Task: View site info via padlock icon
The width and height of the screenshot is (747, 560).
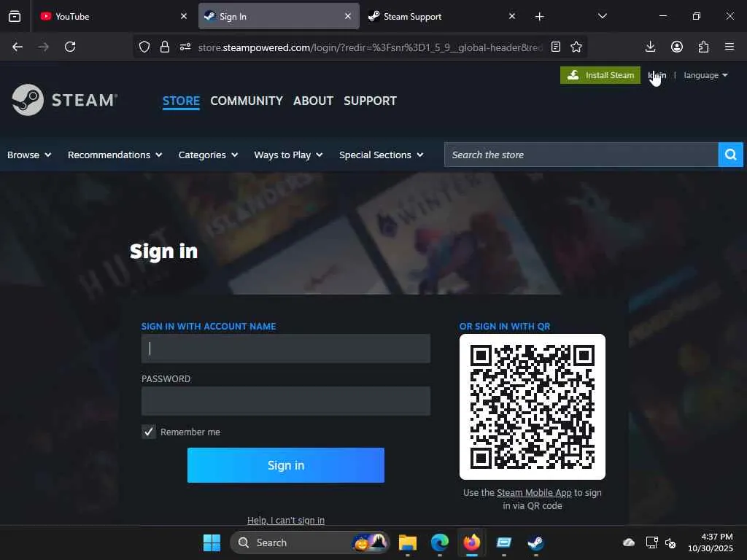Action: click(x=165, y=47)
